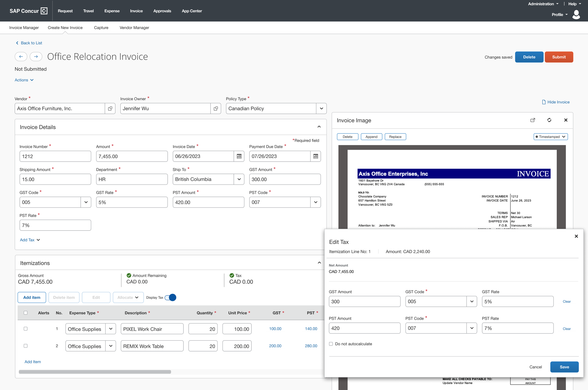The height and width of the screenshot is (390, 588).
Task: Open the Policy Type dropdown
Action: point(321,108)
